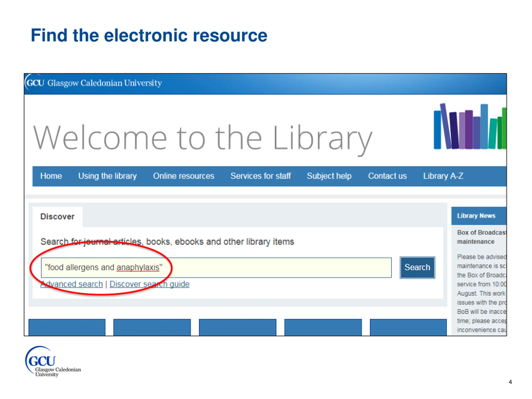Click the GCU logo at slide bottom

click(53, 361)
